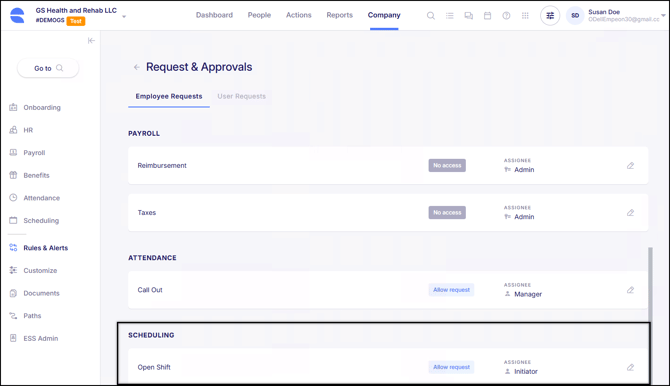Select the Employee Requests tab

(x=169, y=96)
